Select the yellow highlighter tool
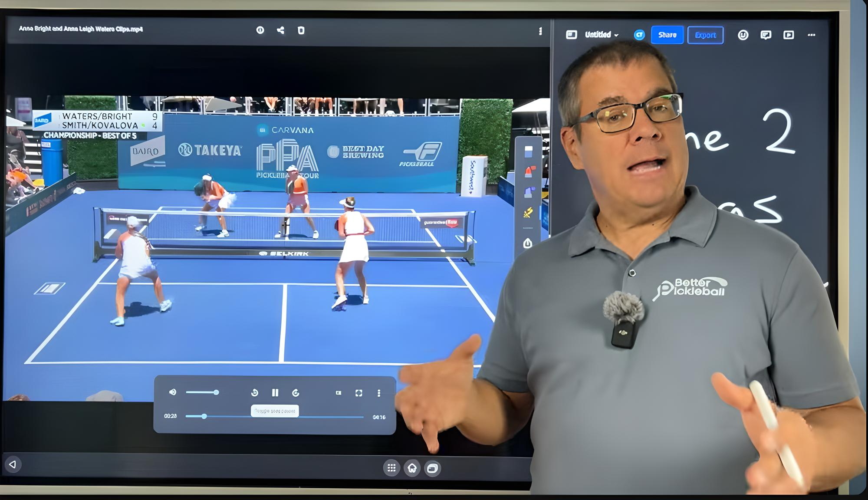The image size is (868, 500). point(528,213)
